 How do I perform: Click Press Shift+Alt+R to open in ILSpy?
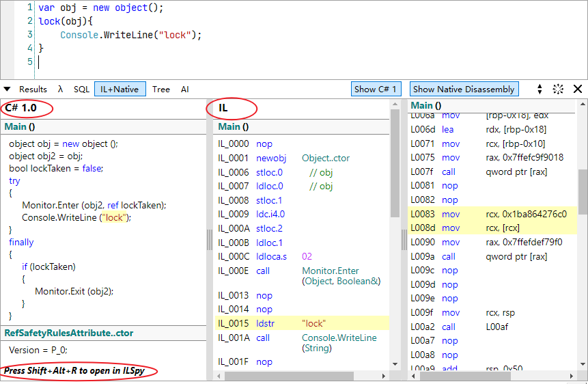(74, 371)
